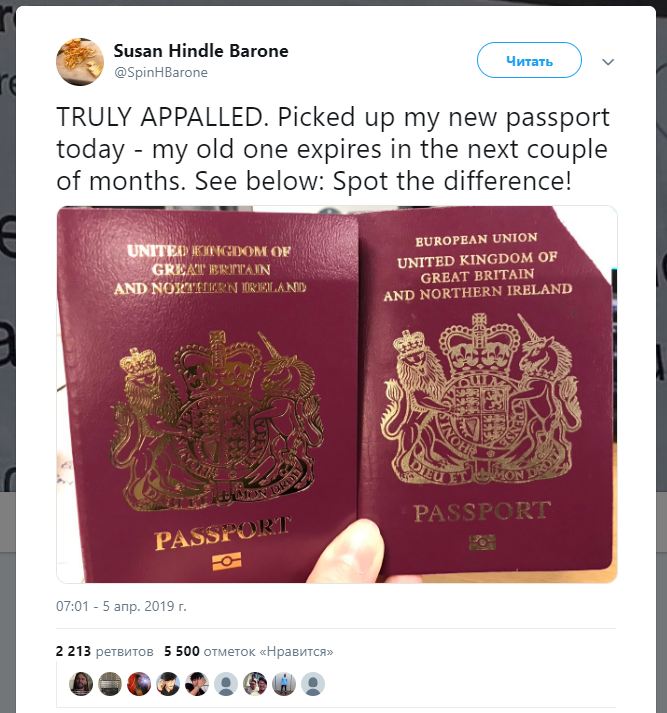Open fifth liker avatar in the row
The image size is (667, 713).
pyautogui.click(x=197, y=684)
